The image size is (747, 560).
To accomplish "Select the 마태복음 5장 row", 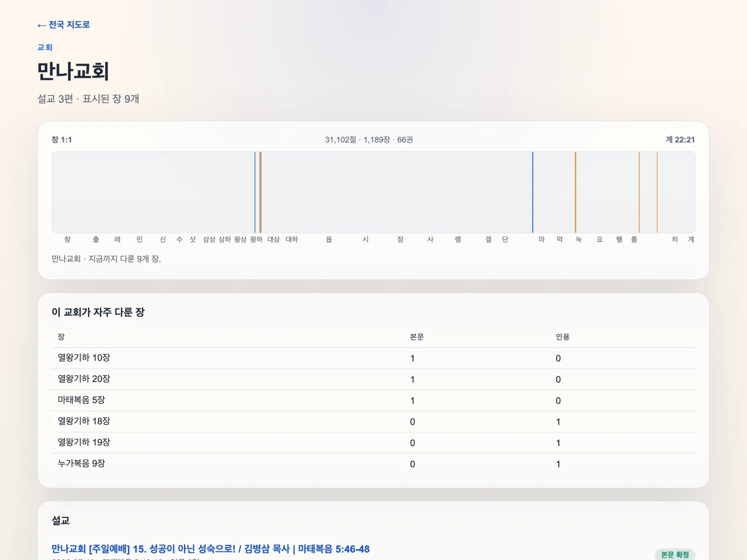I will click(373, 400).
